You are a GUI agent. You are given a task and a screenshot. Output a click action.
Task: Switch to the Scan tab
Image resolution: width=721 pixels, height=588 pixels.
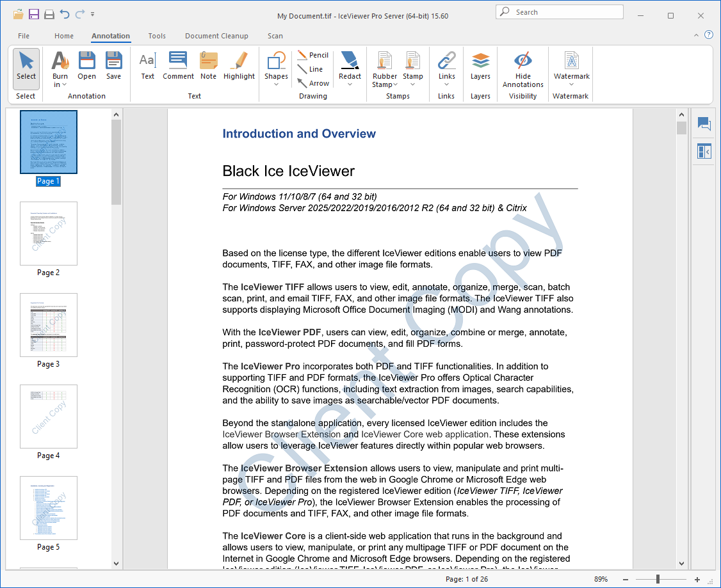click(275, 36)
